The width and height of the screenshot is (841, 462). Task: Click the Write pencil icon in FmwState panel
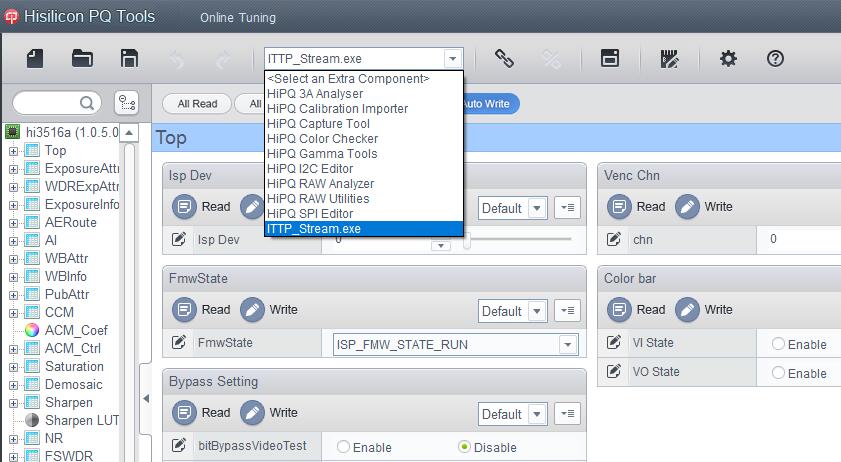pyautogui.click(x=252, y=310)
